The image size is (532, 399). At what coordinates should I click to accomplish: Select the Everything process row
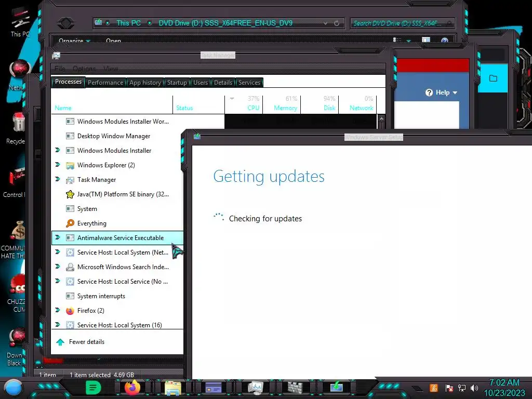[x=117, y=223]
